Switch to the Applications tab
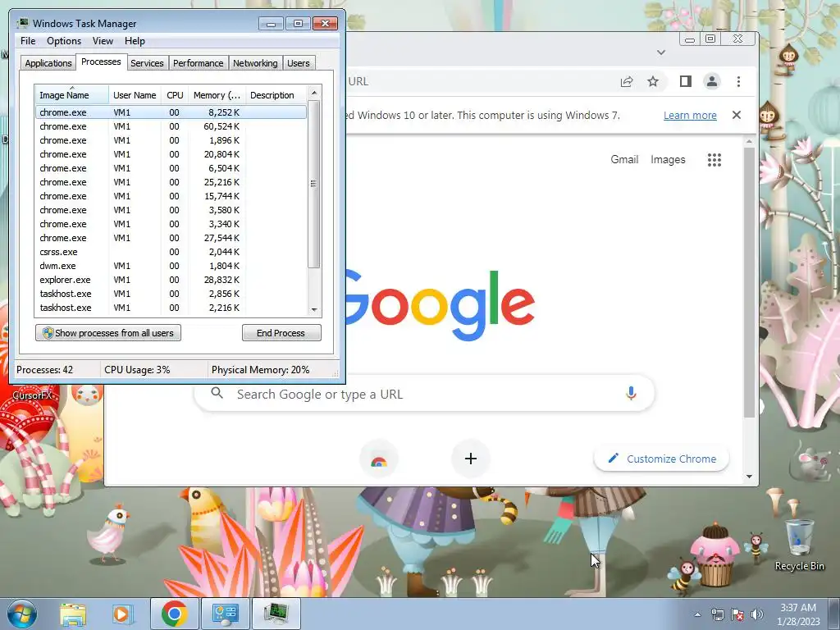 [x=48, y=63]
